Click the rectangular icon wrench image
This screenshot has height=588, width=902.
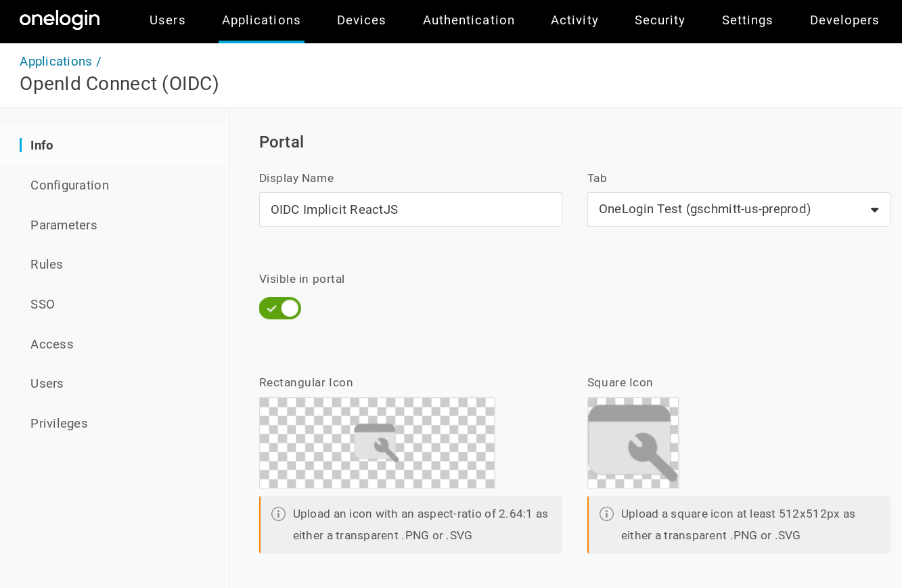coord(377,443)
